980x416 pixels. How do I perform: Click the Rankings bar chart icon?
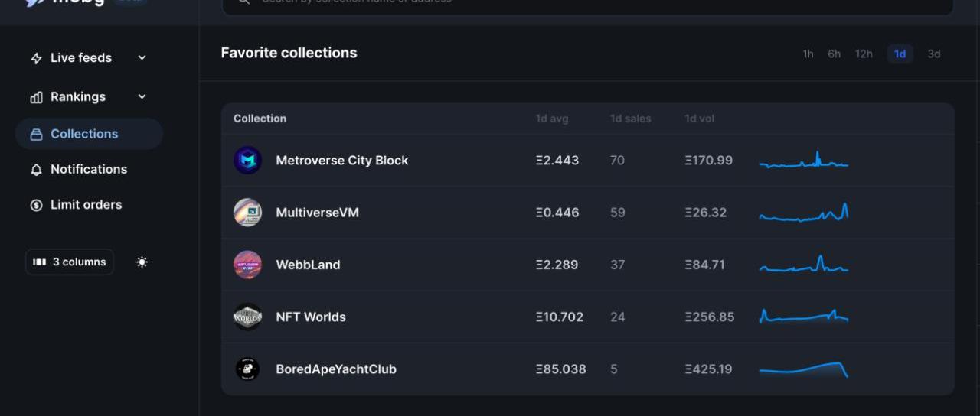pyautogui.click(x=36, y=97)
